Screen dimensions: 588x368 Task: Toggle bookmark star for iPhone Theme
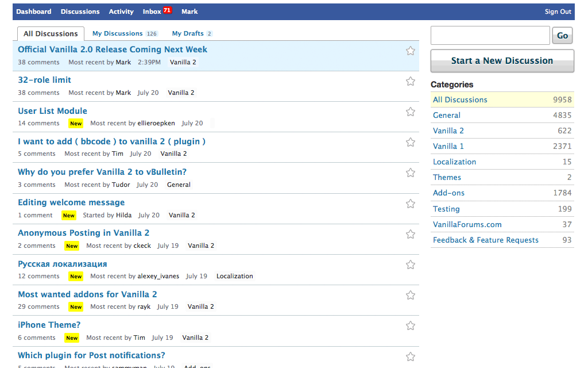410,325
